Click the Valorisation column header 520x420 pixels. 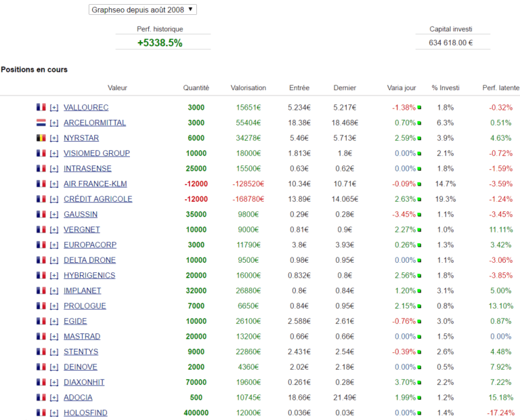point(248,88)
